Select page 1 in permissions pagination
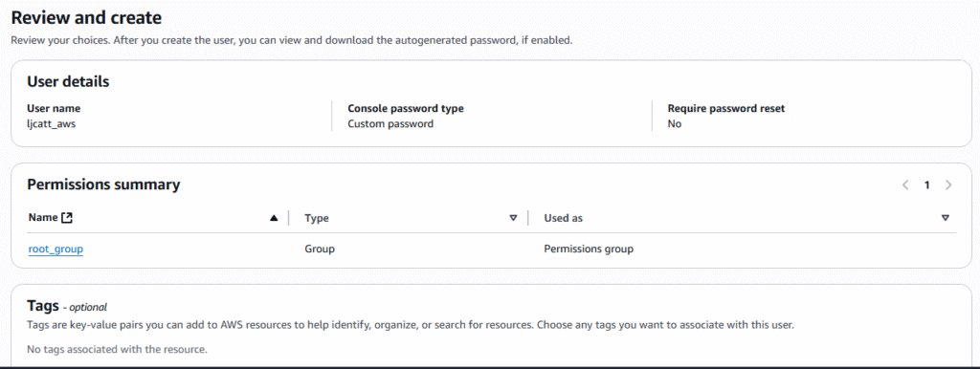This screenshot has width=980, height=369. [x=927, y=184]
